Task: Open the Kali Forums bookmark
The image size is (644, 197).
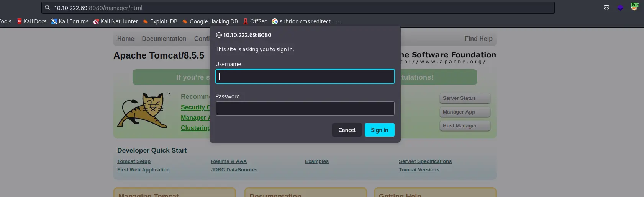Action: click(70, 21)
